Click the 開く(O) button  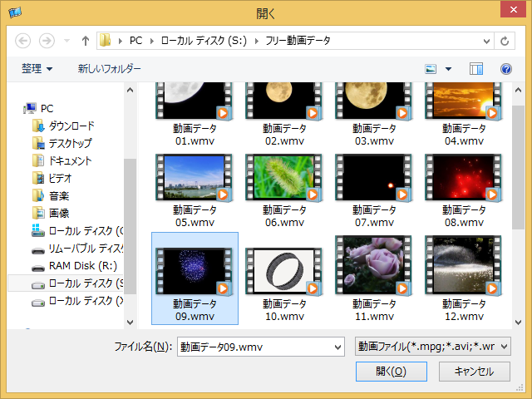tap(392, 372)
